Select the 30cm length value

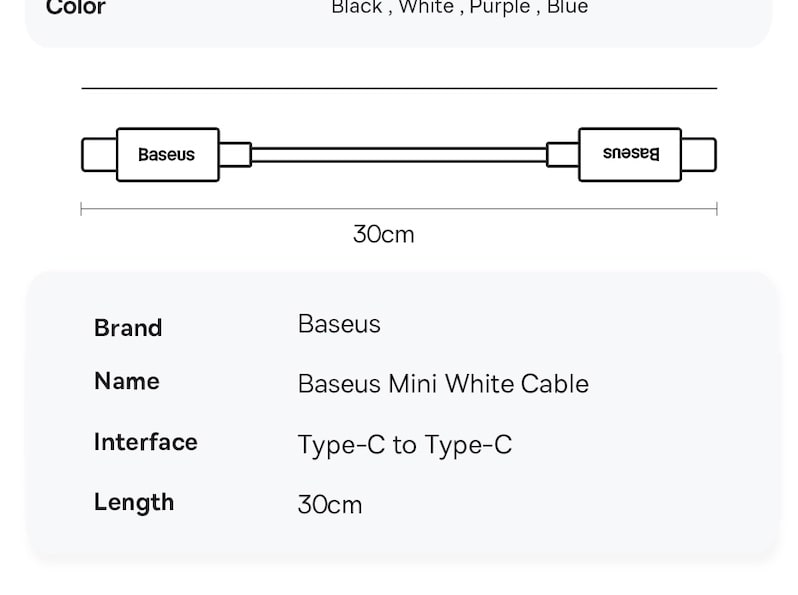330,505
